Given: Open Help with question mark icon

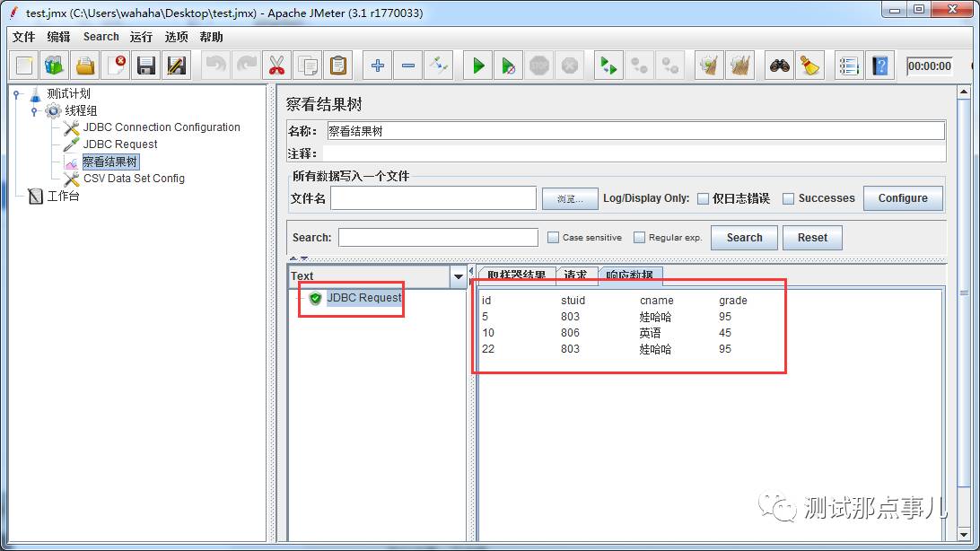Looking at the screenshot, I should click(880, 66).
